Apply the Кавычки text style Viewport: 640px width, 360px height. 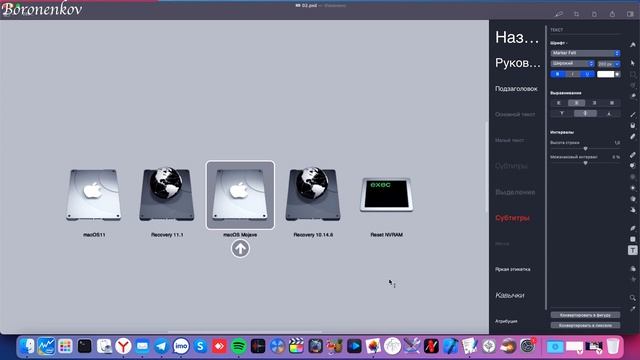pos(510,295)
